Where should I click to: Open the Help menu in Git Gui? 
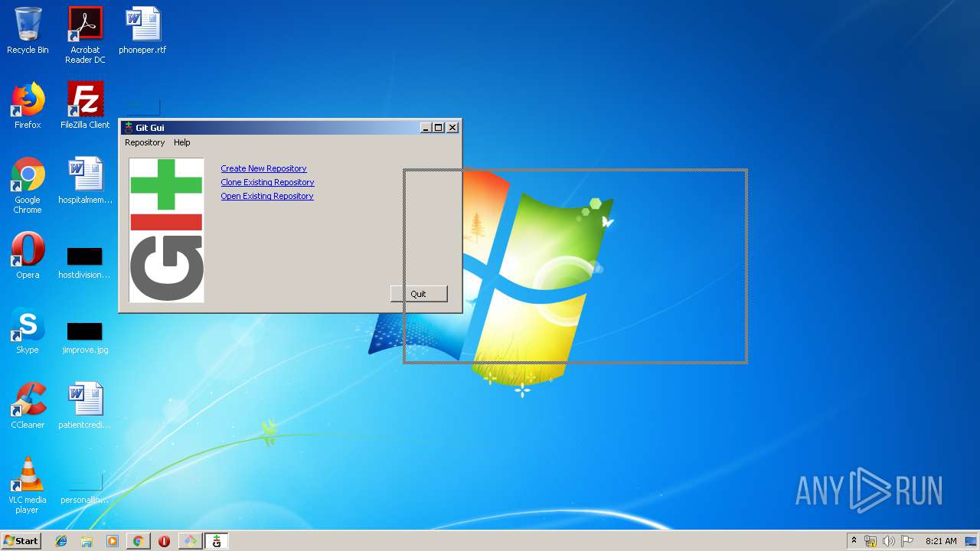point(181,142)
